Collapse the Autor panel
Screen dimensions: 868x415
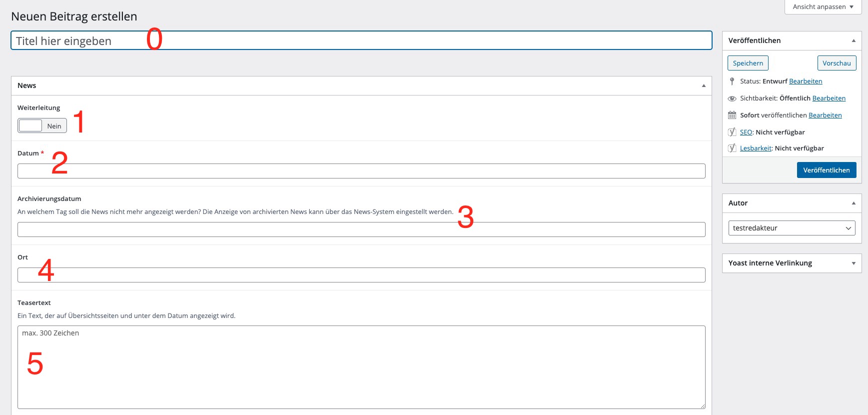(x=854, y=203)
